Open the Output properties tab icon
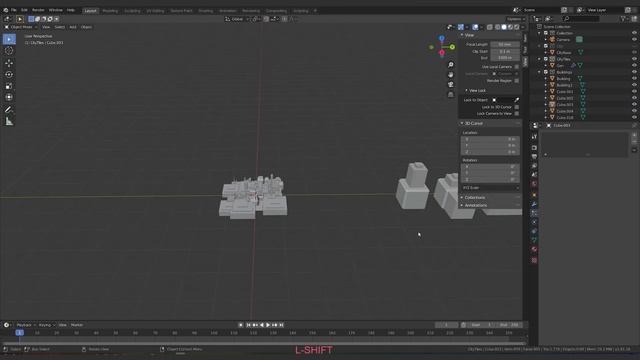 [x=534, y=157]
